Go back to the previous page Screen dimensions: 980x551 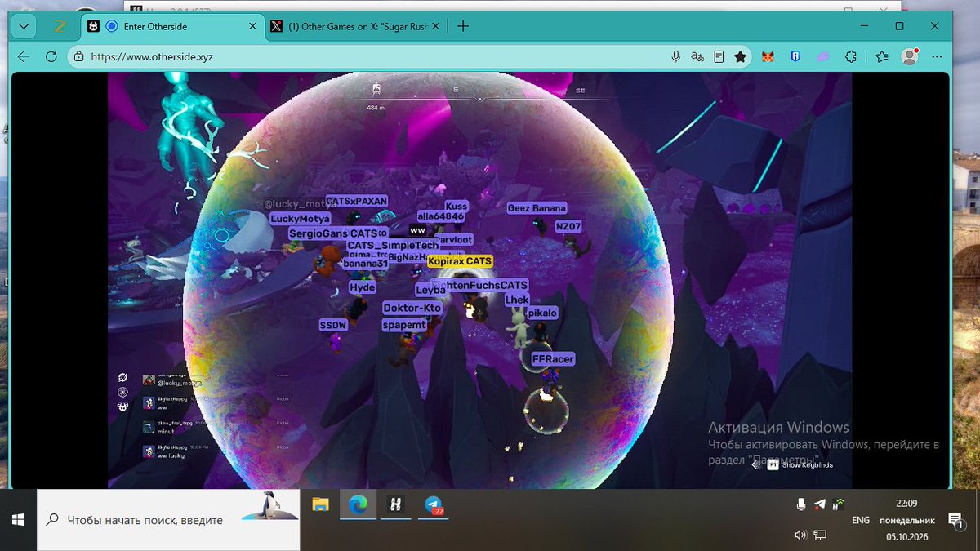coord(24,56)
